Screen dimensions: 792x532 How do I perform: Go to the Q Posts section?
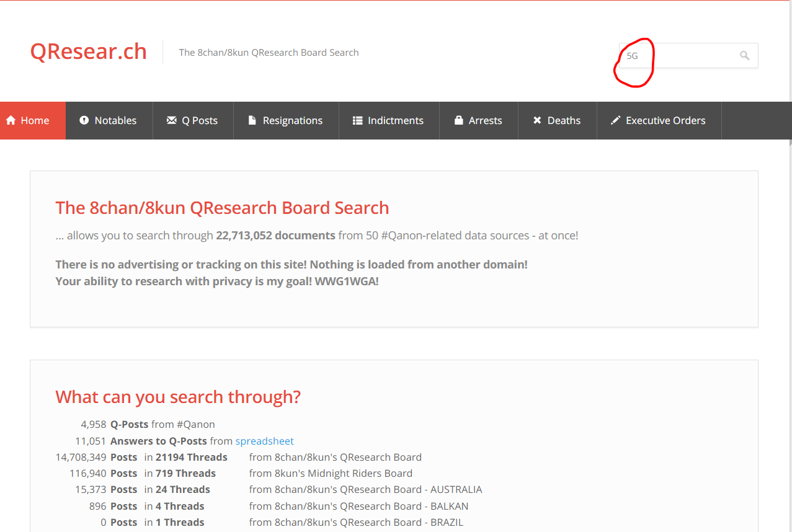coord(193,120)
